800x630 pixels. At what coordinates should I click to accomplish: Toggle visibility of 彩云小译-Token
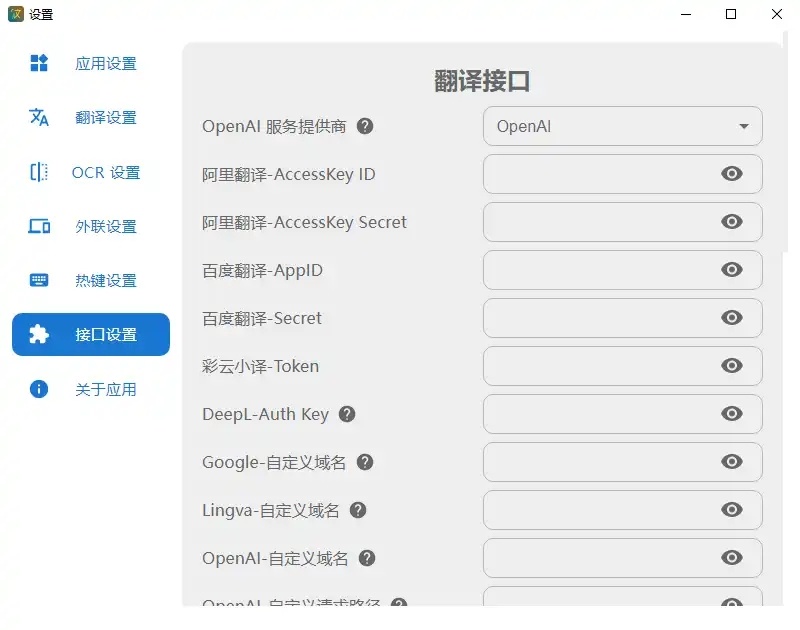[x=732, y=366]
